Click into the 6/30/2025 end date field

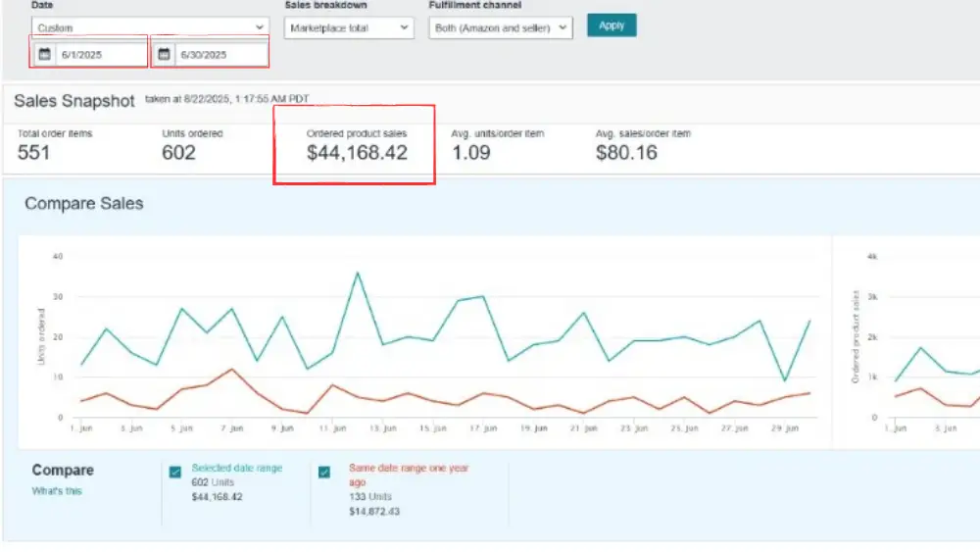pyautogui.click(x=220, y=55)
